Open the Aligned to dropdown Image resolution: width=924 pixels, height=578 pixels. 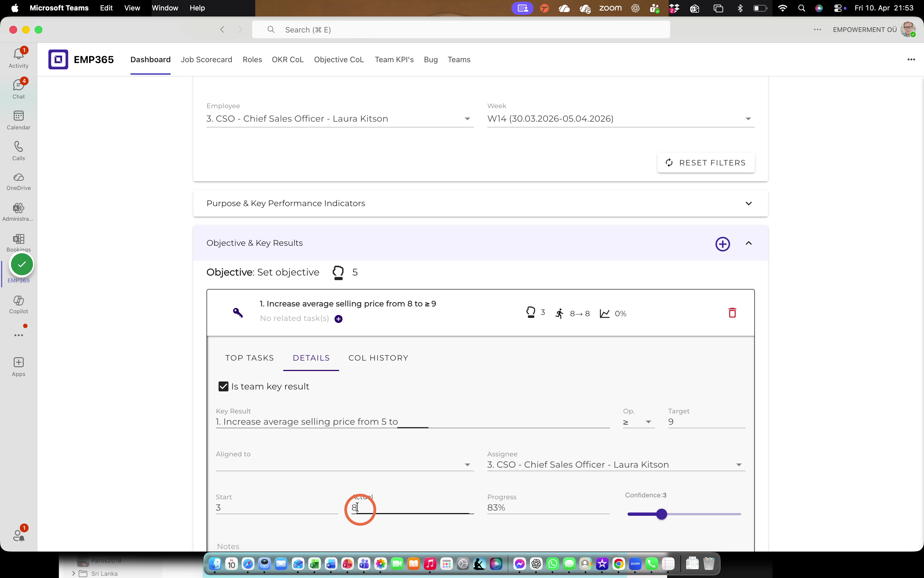(x=344, y=465)
